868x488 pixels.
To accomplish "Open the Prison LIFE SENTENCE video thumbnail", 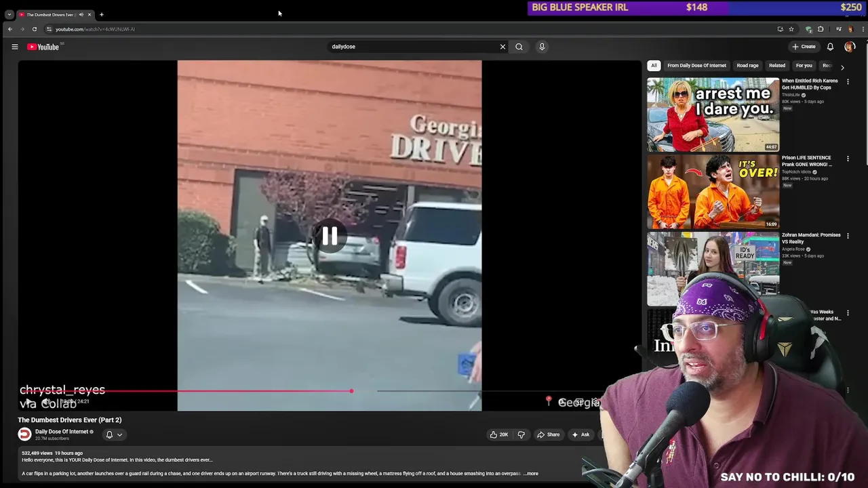I will coord(713,192).
